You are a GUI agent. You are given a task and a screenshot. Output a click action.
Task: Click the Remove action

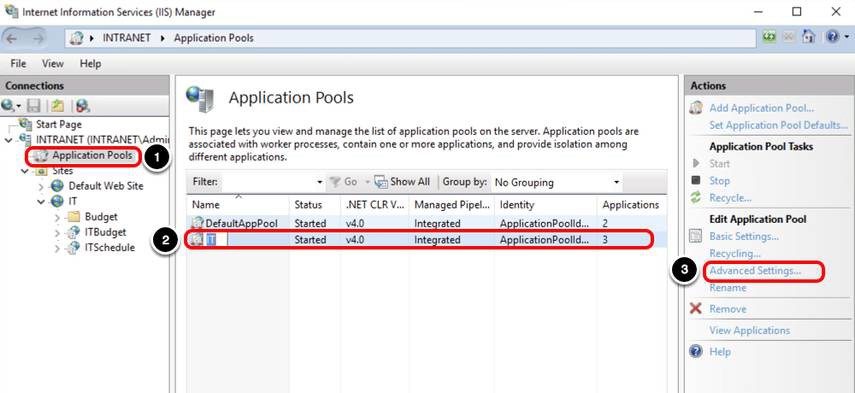coord(727,309)
